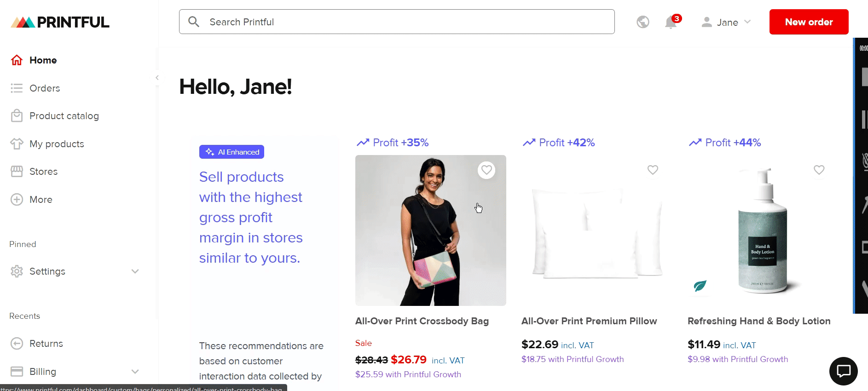Favorite the Refreshing Hand & Body Lotion
Viewport: 868px width, 391px height.
tap(819, 170)
